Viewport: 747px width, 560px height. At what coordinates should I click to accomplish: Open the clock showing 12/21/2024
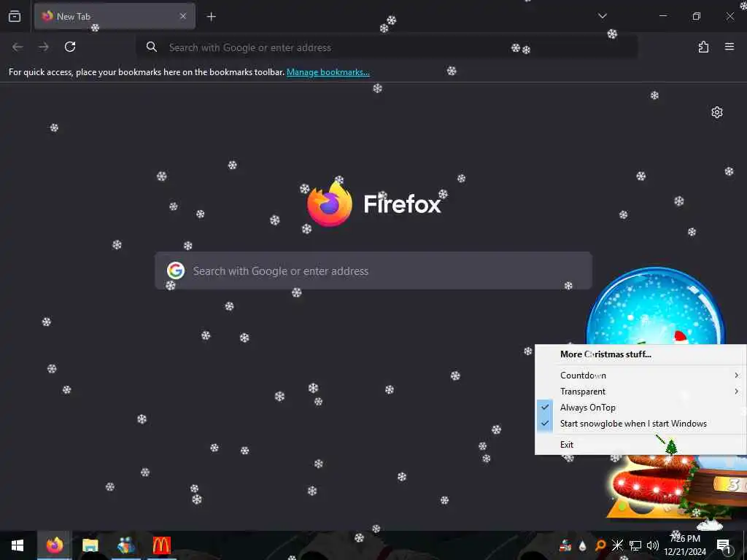pos(685,545)
